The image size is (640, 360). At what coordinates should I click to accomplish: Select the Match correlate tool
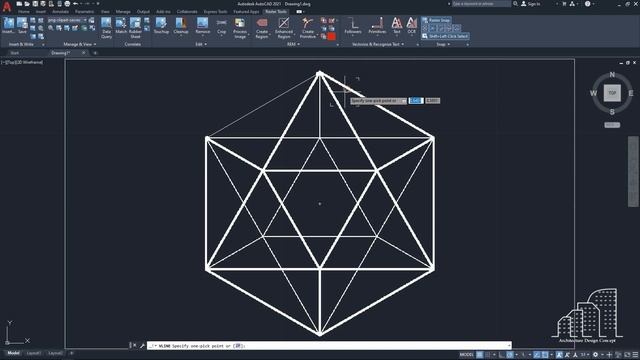[121, 25]
